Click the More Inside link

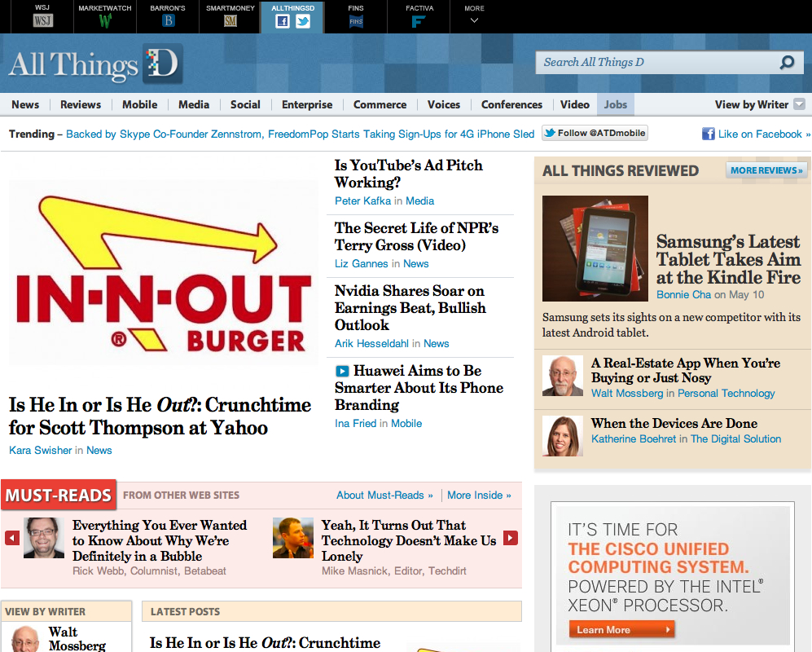479,496
